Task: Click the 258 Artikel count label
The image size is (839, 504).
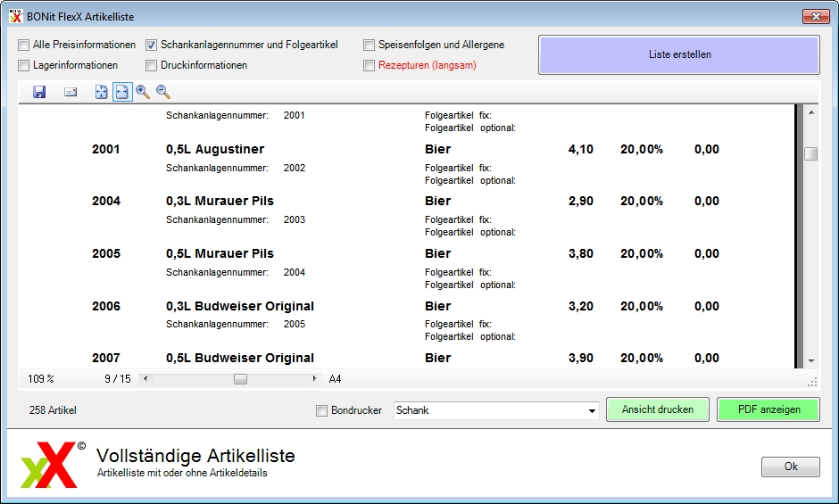Action: point(53,410)
